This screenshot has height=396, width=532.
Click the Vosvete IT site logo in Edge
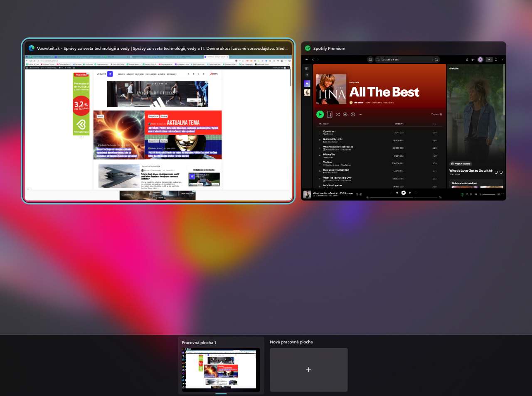[105, 74]
